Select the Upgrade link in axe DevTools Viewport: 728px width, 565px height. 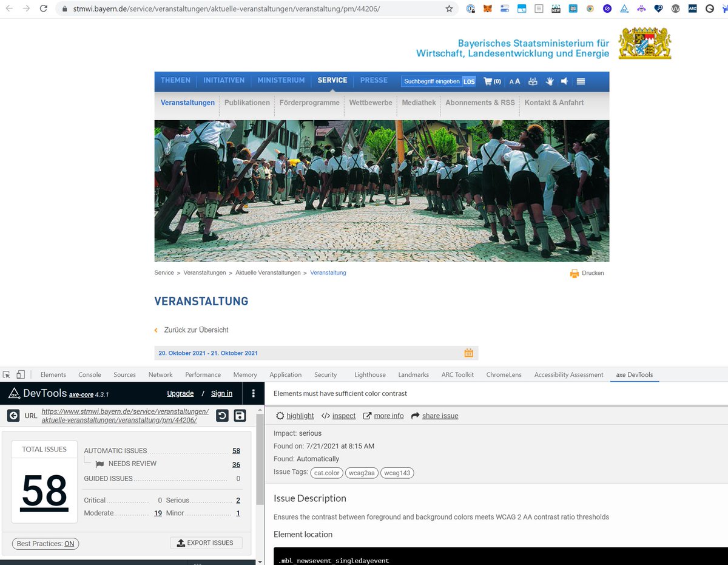click(180, 393)
